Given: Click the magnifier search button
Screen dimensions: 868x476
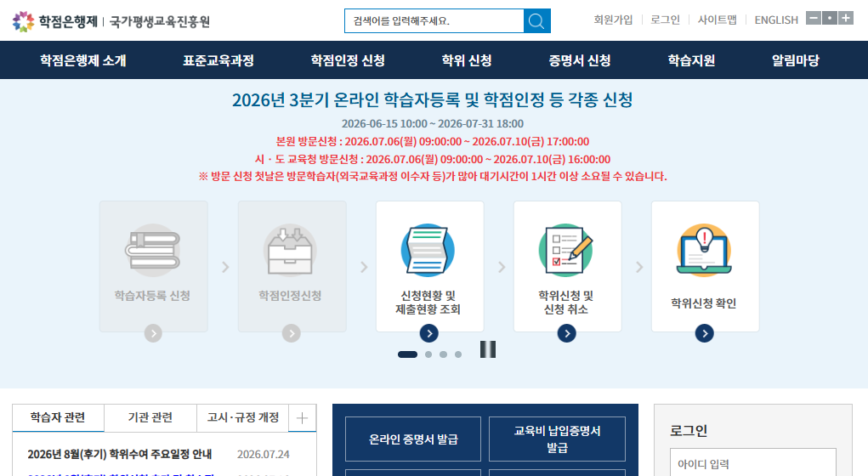Looking at the screenshot, I should point(536,21).
